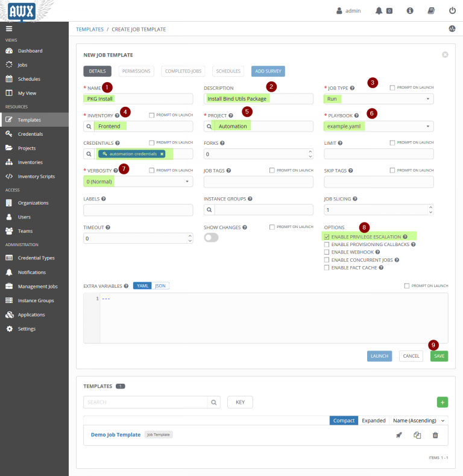Click the inventory lookup search icon

point(89,126)
